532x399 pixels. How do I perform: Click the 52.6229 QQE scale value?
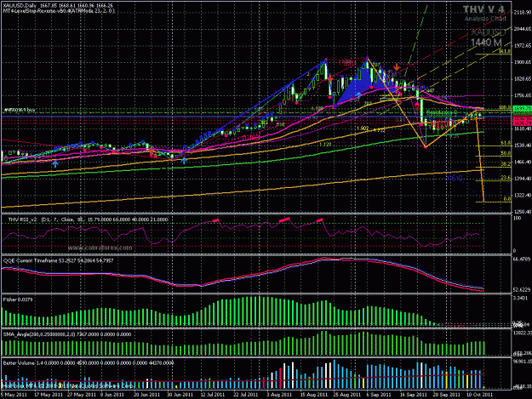pos(522,289)
